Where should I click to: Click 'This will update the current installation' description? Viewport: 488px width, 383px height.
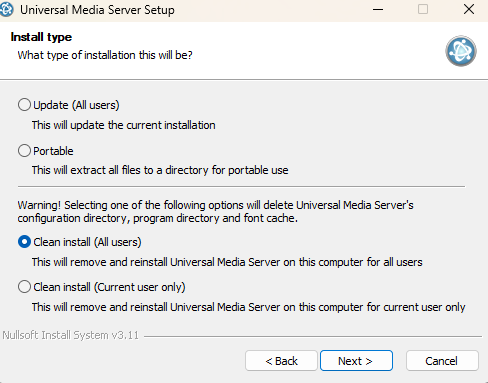(x=124, y=125)
